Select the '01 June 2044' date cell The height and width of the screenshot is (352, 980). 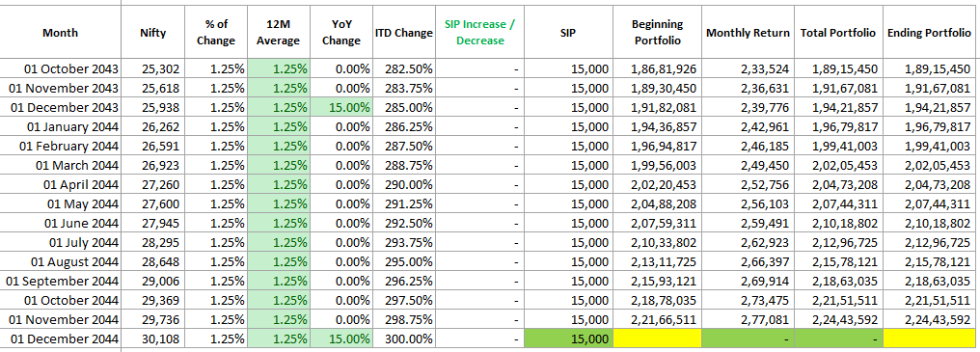coord(61,223)
